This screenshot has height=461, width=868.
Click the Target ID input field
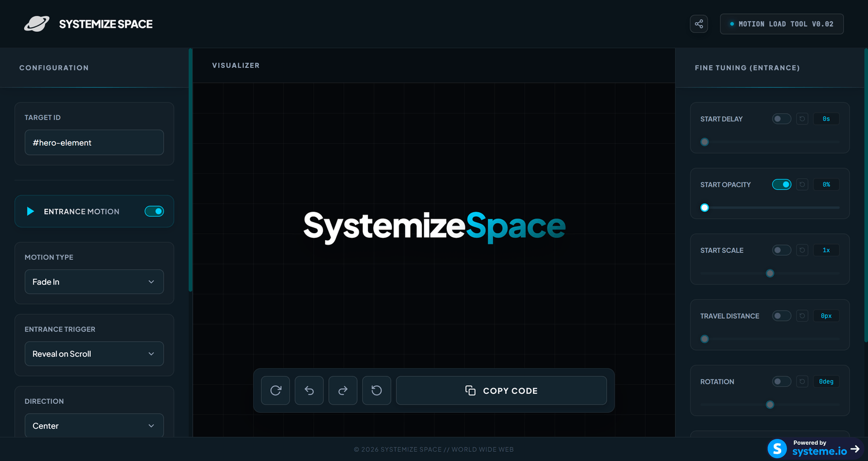pos(94,142)
